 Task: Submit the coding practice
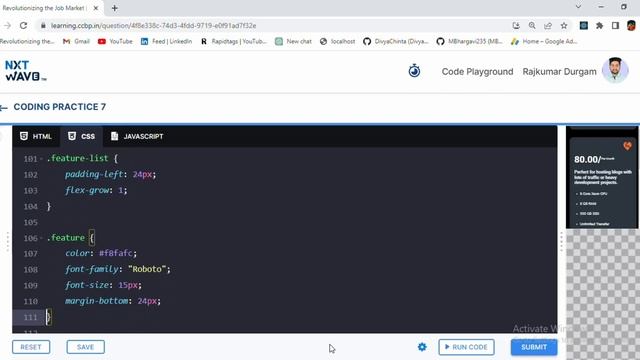pos(534,347)
